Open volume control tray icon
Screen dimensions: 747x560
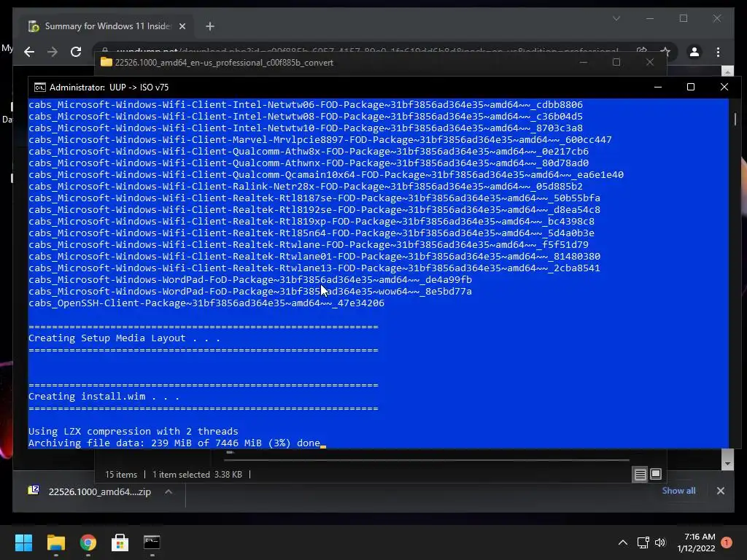[659, 542]
